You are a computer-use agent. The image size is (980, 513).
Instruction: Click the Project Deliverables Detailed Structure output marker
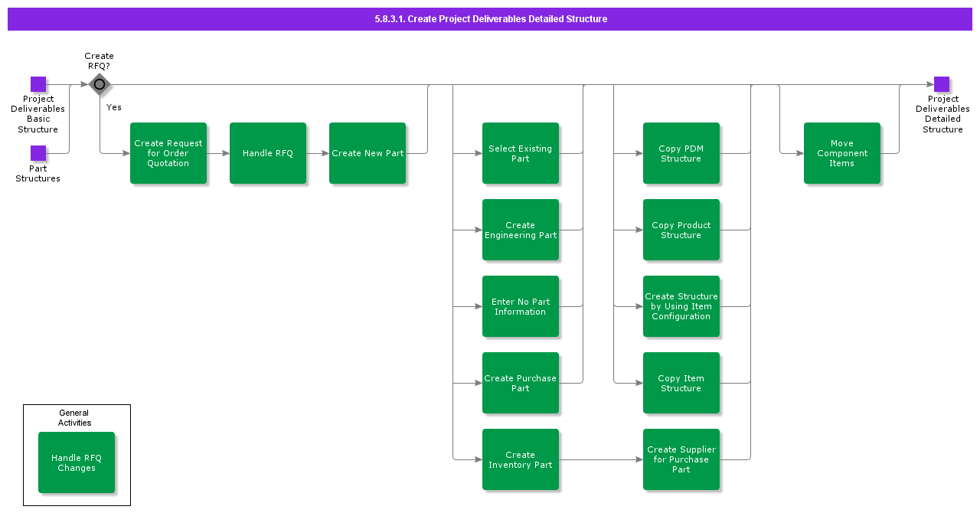[942, 84]
